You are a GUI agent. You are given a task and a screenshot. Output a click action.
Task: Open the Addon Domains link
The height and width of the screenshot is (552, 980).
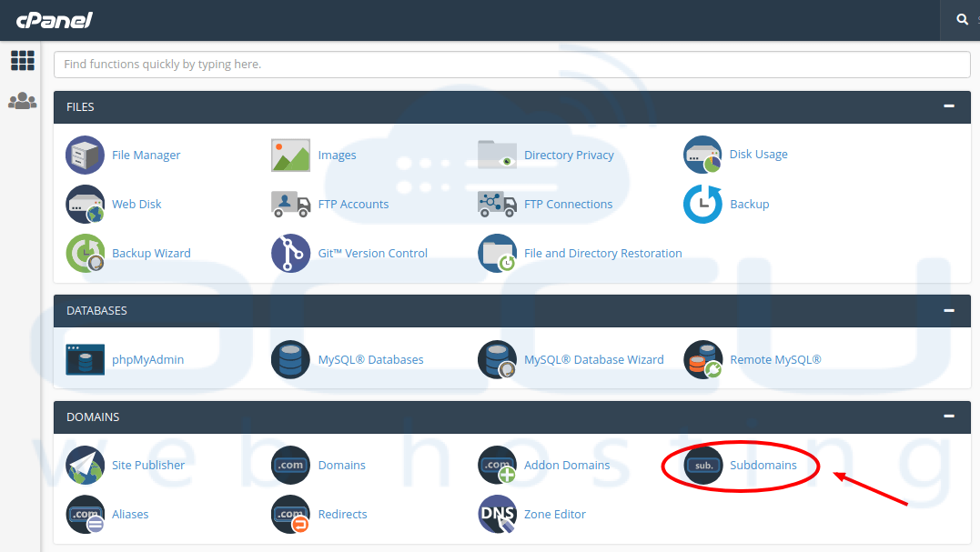pyautogui.click(x=567, y=466)
